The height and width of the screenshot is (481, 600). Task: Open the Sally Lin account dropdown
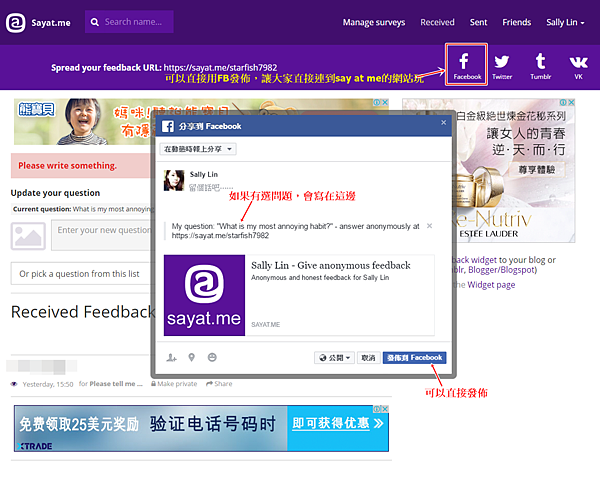point(565,22)
